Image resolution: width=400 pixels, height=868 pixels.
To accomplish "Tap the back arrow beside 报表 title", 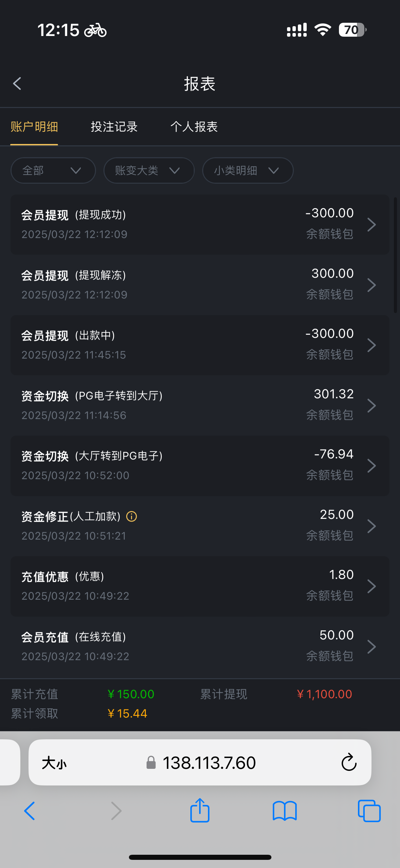I will (17, 84).
